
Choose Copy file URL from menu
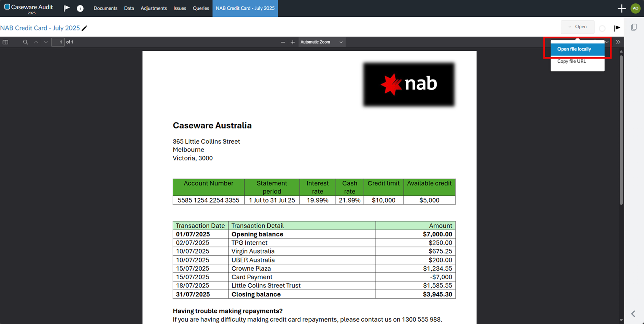pos(578,61)
